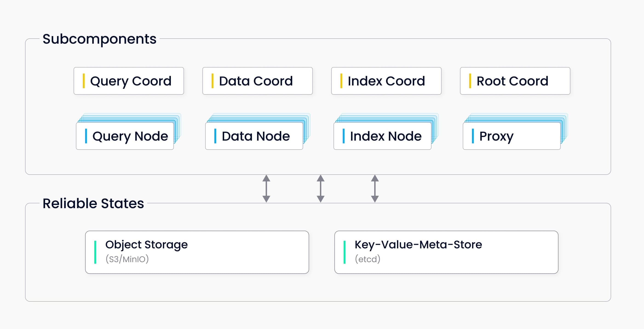Click the Proxy card
Viewport: 644px width, 329px height.
tap(512, 136)
